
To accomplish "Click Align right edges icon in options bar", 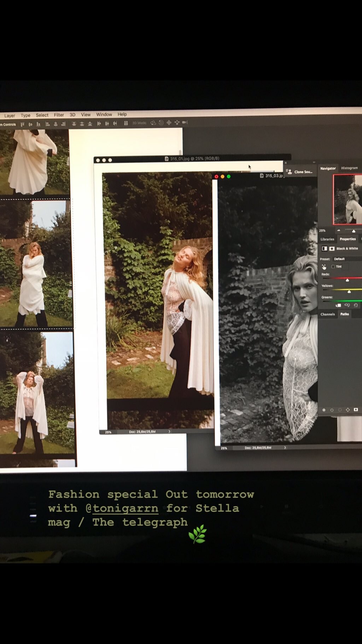I will (x=63, y=124).
